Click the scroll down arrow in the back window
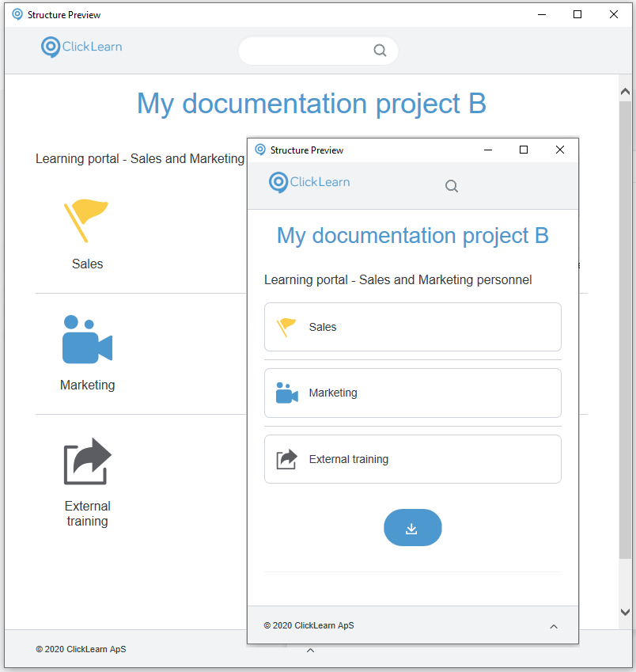 625,612
